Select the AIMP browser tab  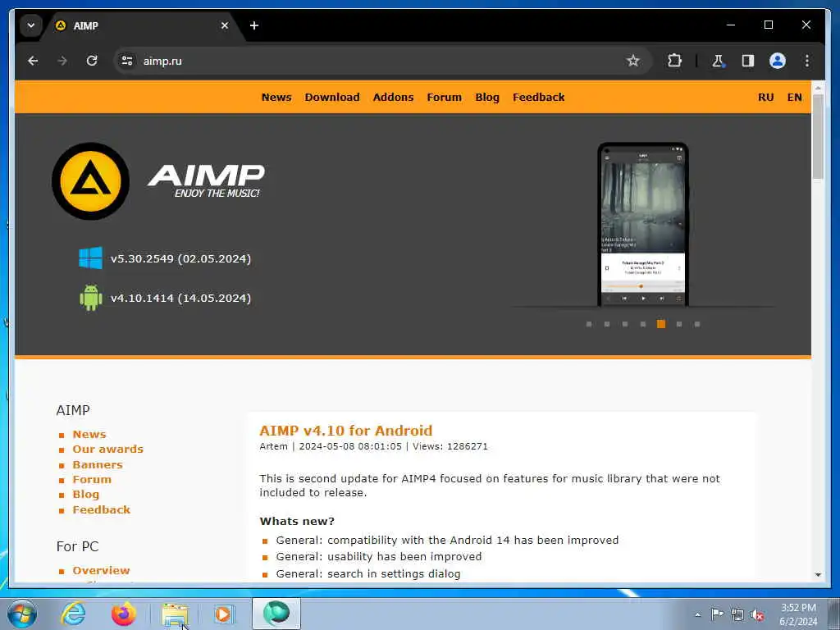[142, 25]
